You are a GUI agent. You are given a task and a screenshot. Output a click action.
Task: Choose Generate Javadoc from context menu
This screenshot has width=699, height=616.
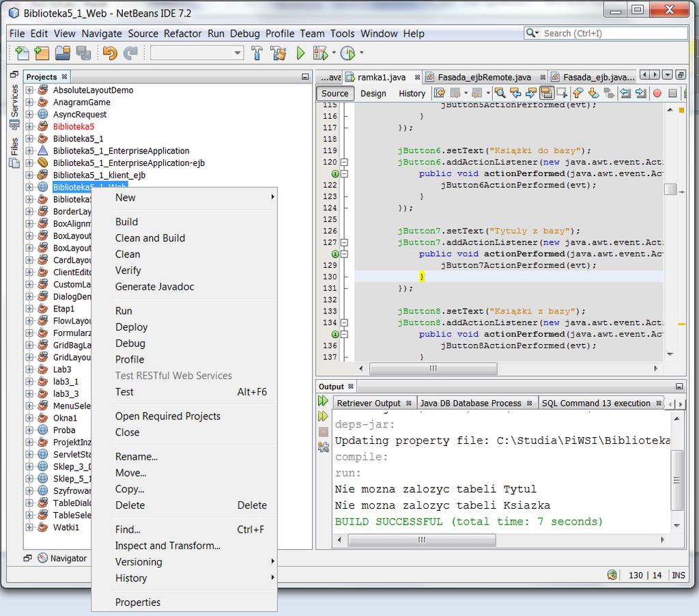(155, 286)
